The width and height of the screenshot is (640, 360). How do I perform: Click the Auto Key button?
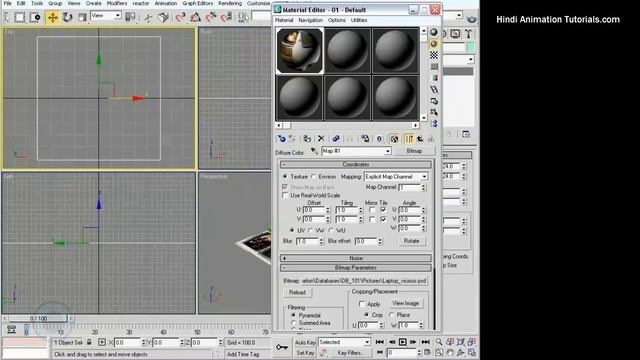tap(305, 342)
